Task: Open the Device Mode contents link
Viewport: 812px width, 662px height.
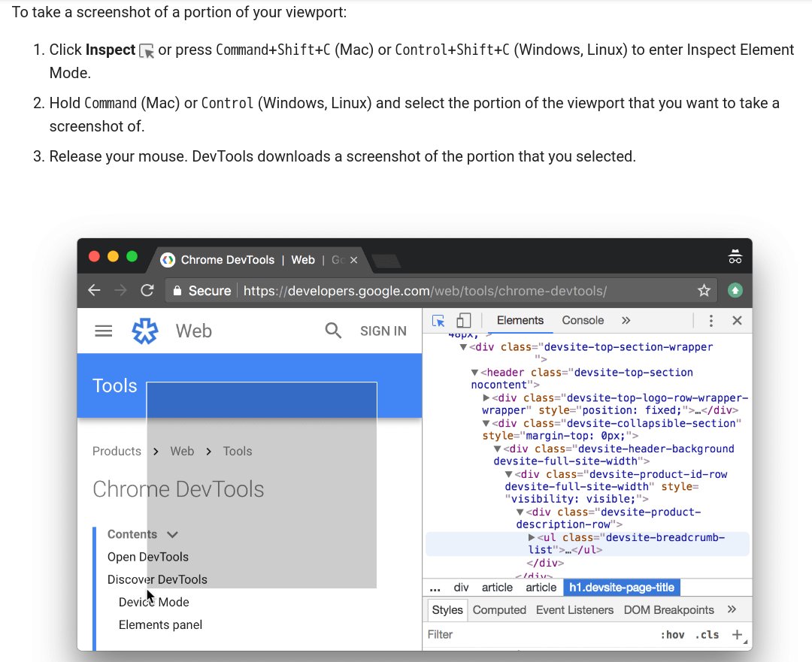Action: point(154,603)
